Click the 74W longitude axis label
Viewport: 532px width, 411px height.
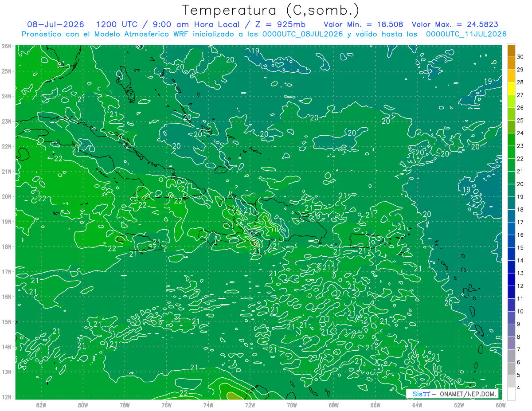pos(208,405)
